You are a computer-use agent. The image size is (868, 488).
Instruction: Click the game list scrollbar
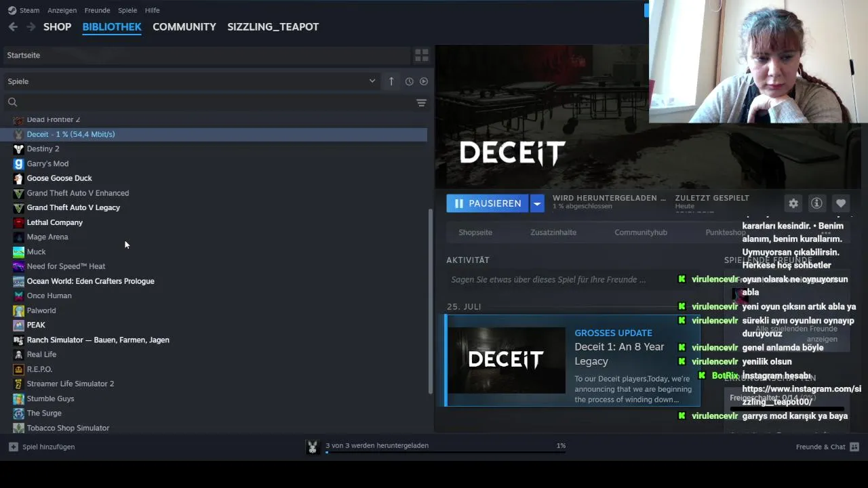point(430,302)
